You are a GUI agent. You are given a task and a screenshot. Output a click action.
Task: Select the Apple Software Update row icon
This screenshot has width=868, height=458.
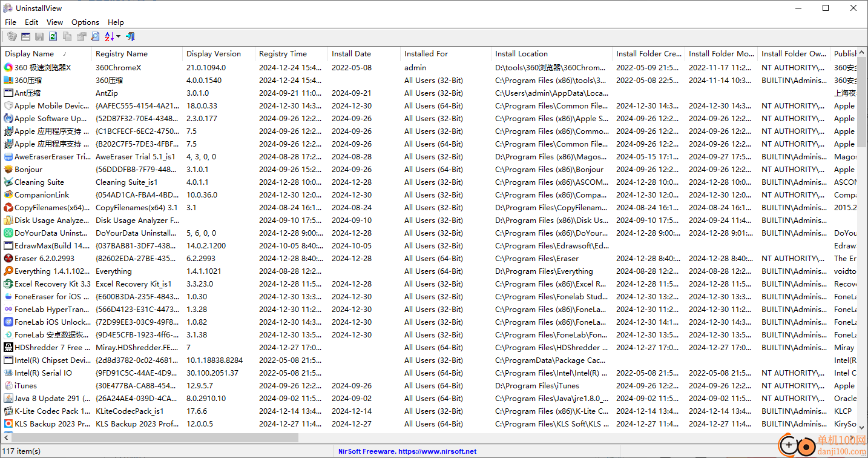click(x=8, y=119)
